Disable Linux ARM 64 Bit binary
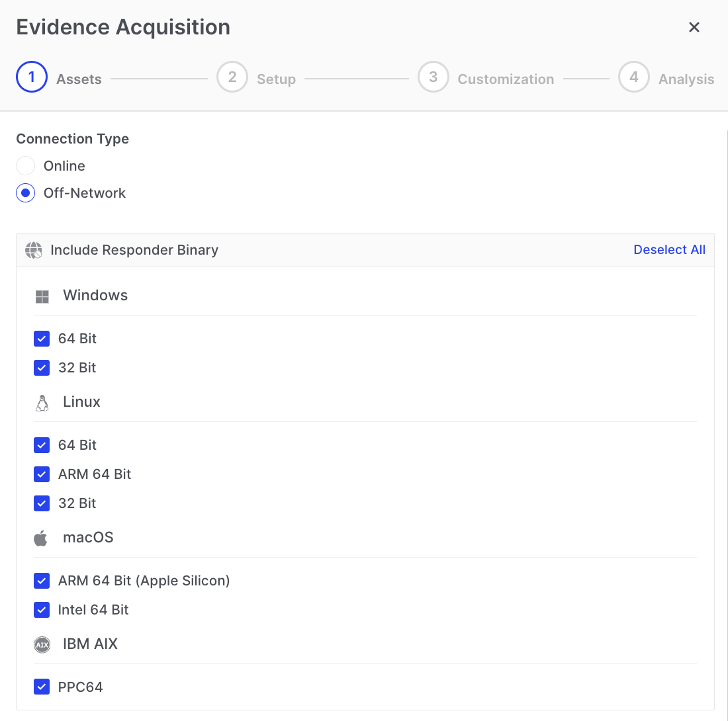The width and height of the screenshot is (728, 721). point(42,474)
